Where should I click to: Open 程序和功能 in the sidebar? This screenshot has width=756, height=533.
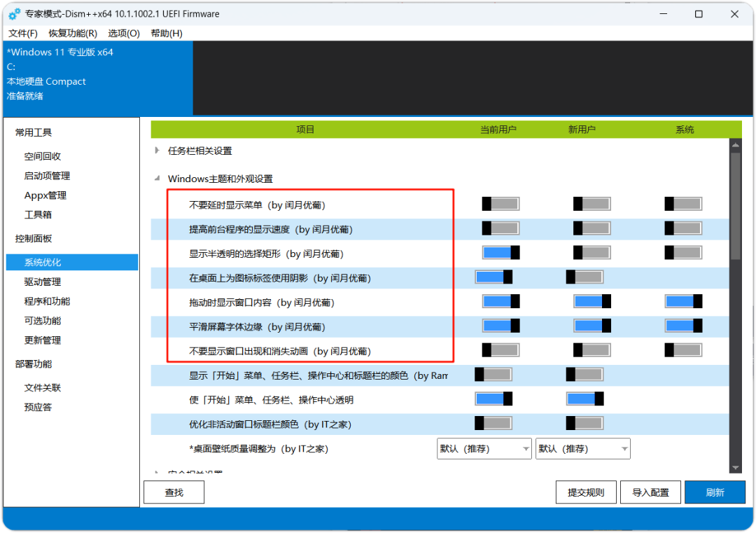point(48,301)
